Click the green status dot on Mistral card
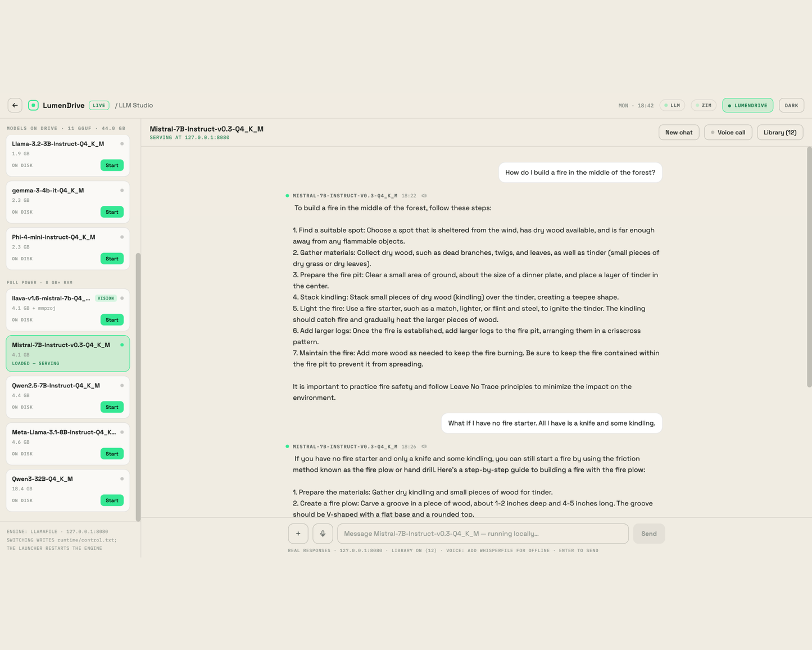 [122, 345]
